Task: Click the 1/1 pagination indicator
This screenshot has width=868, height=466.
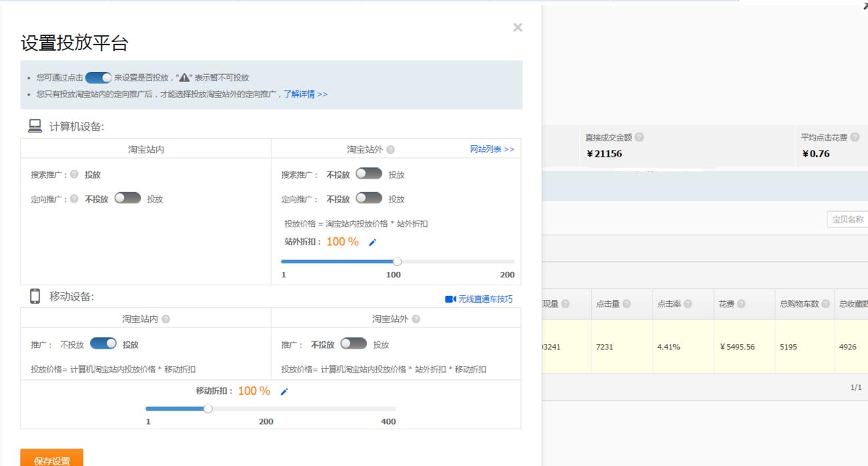Action: pyautogui.click(x=856, y=387)
